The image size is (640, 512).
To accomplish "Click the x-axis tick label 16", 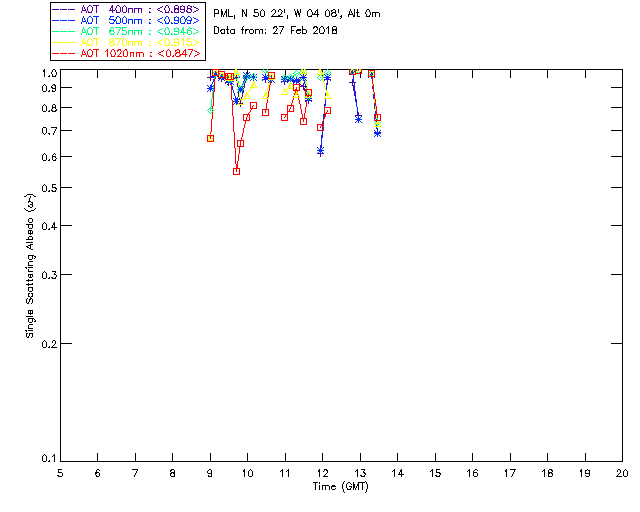I will [473, 473].
